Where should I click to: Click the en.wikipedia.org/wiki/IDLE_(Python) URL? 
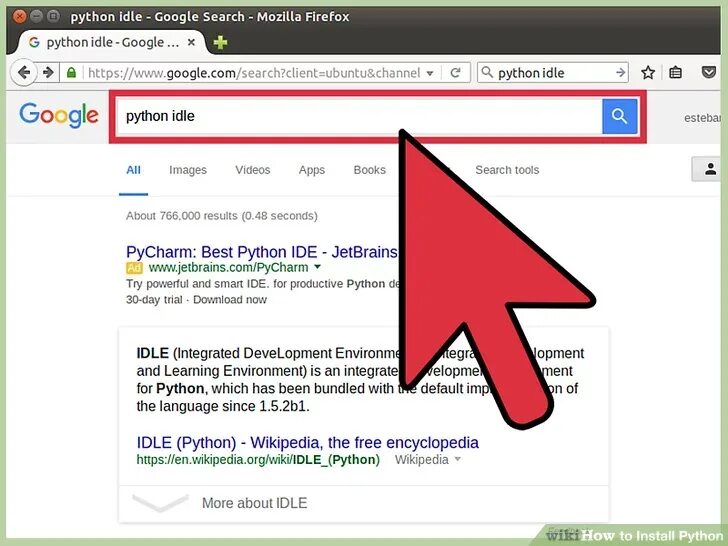(258, 460)
